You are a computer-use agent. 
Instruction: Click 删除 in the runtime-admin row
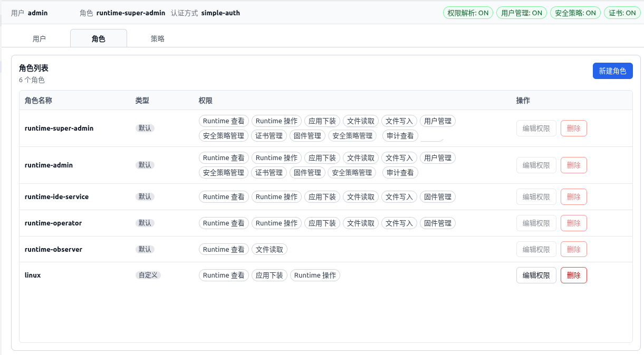click(x=573, y=165)
